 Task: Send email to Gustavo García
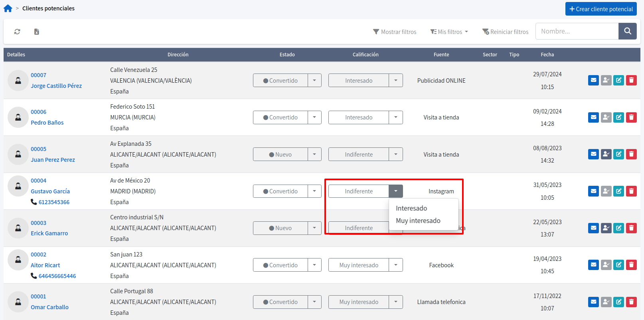[x=594, y=191]
